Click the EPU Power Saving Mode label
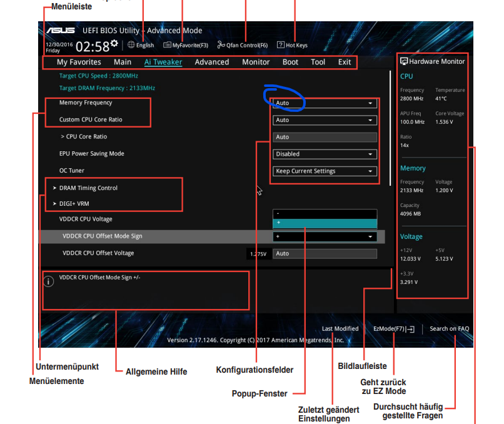504x424 pixels. 91,154
